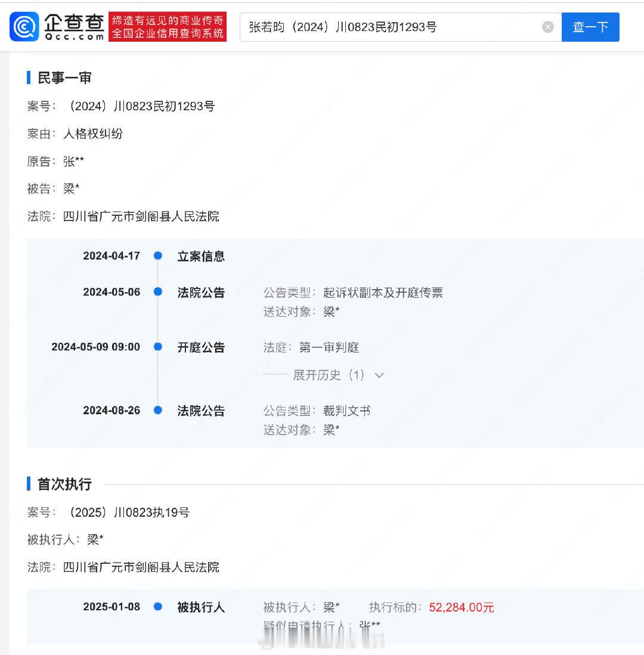Select case number (2025)川0823执19号
This screenshot has height=655, width=644.
coord(126,513)
